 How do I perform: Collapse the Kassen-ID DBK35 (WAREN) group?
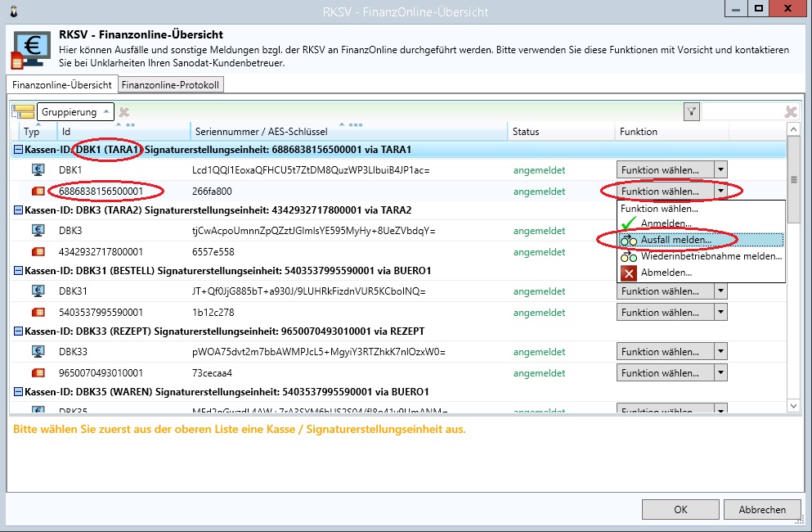click(x=18, y=392)
